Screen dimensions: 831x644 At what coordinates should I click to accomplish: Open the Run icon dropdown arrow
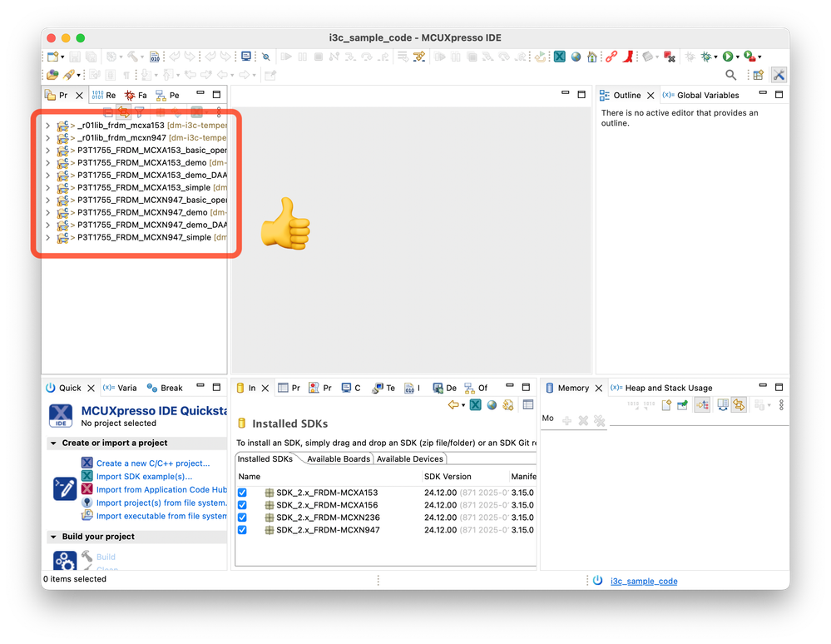(737, 57)
